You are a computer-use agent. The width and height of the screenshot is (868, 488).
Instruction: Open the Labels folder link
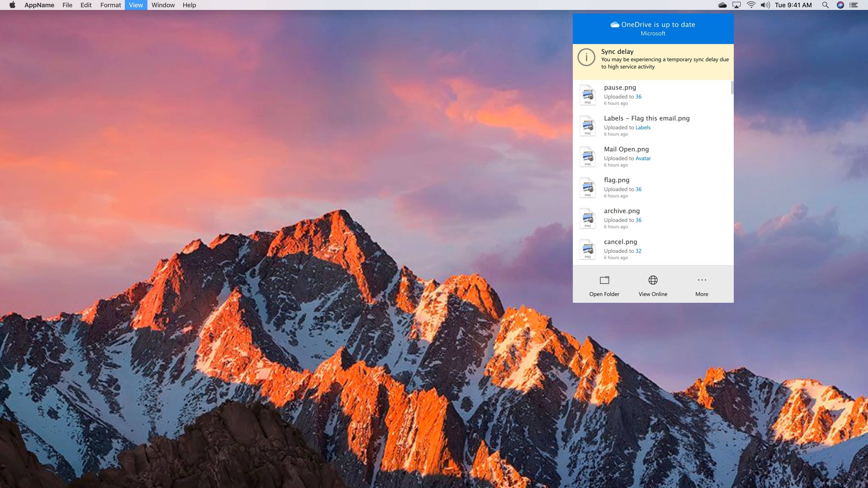click(643, 127)
